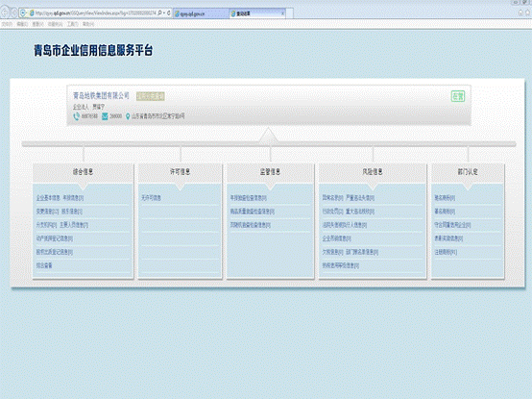Image resolution: width=532 pixels, height=399 pixels.
Task: Open the 主要人员信息 link
Action: click(x=74, y=225)
